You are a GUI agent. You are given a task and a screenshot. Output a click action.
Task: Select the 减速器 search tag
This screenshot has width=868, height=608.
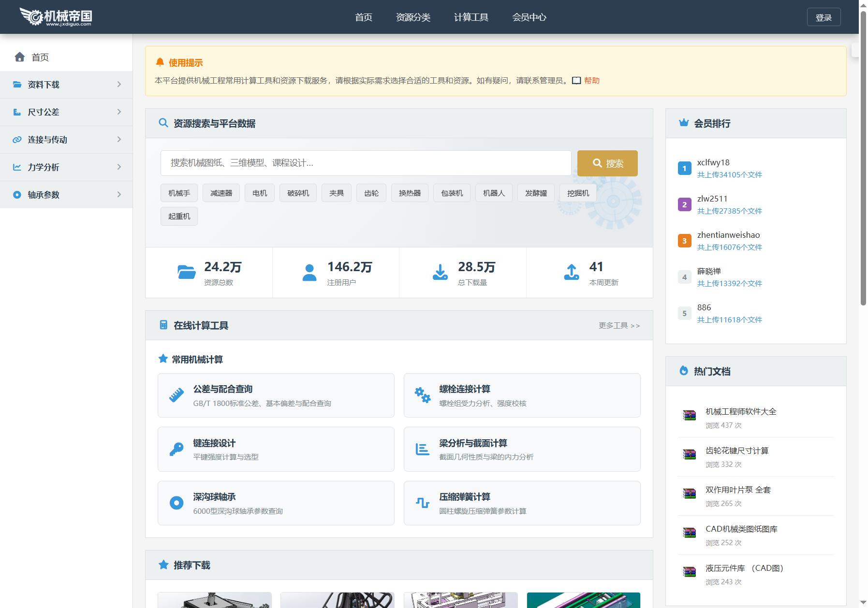tap(221, 193)
